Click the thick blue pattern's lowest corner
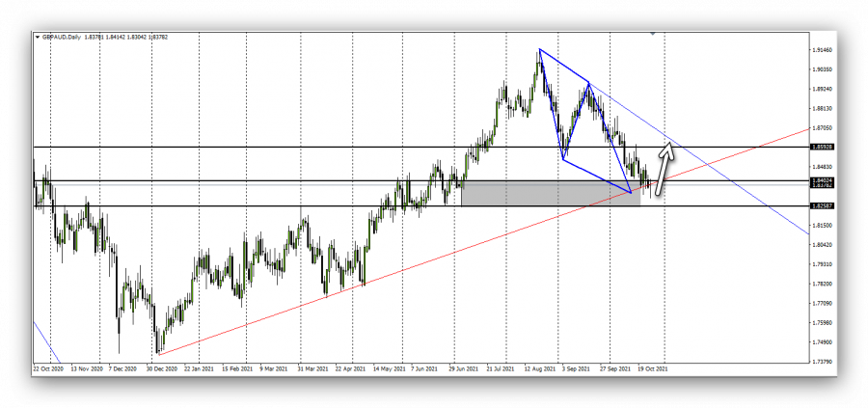The image size is (868, 408). click(x=632, y=193)
